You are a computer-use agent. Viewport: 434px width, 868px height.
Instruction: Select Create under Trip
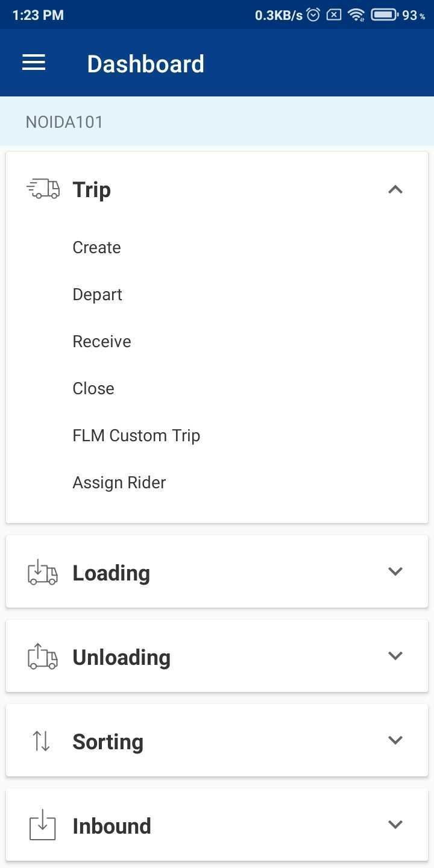click(x=96, y=248)
